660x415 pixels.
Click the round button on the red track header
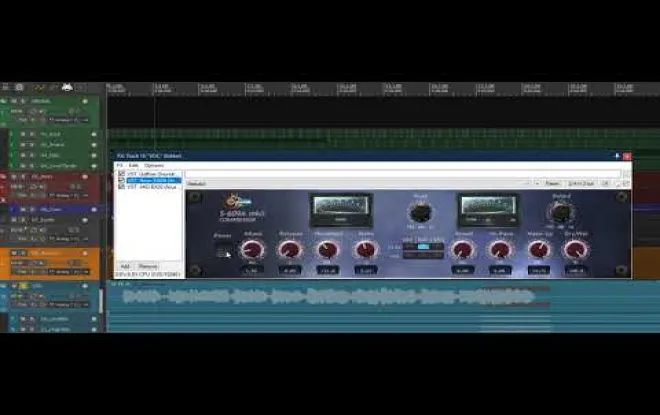pos(85,177)
